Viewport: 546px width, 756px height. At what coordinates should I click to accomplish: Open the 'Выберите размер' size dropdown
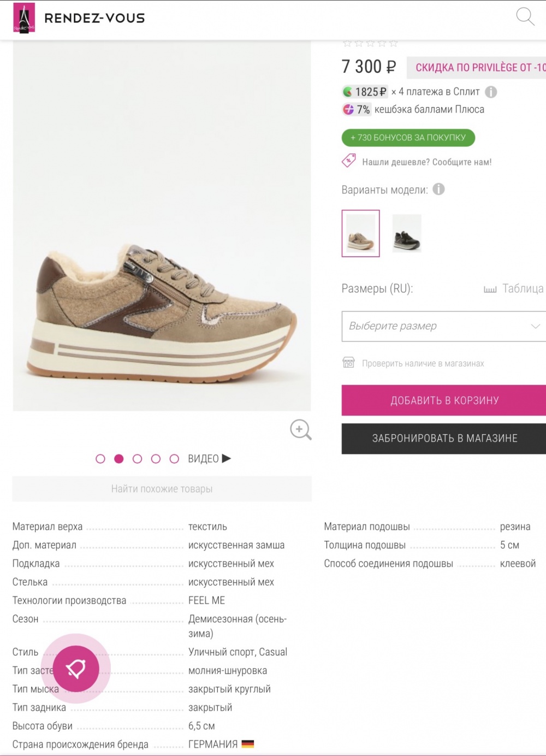tap(443, 326)
